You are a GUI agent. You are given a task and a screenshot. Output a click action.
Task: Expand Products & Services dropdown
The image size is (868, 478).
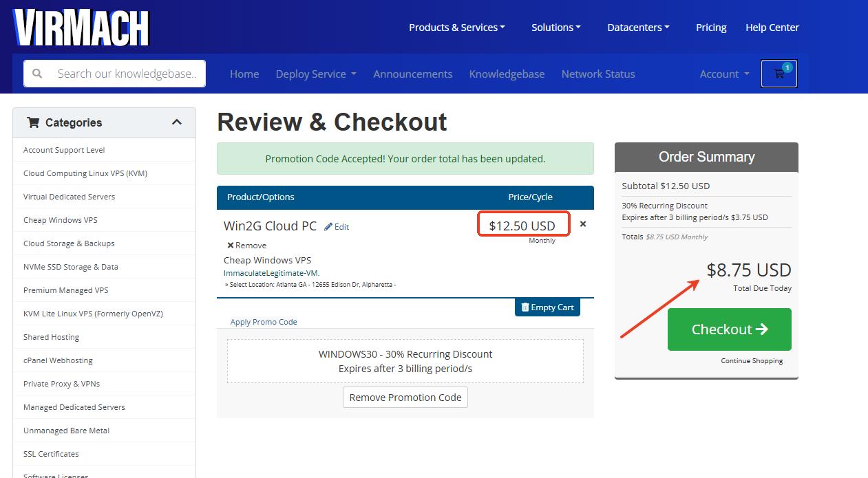456,28
